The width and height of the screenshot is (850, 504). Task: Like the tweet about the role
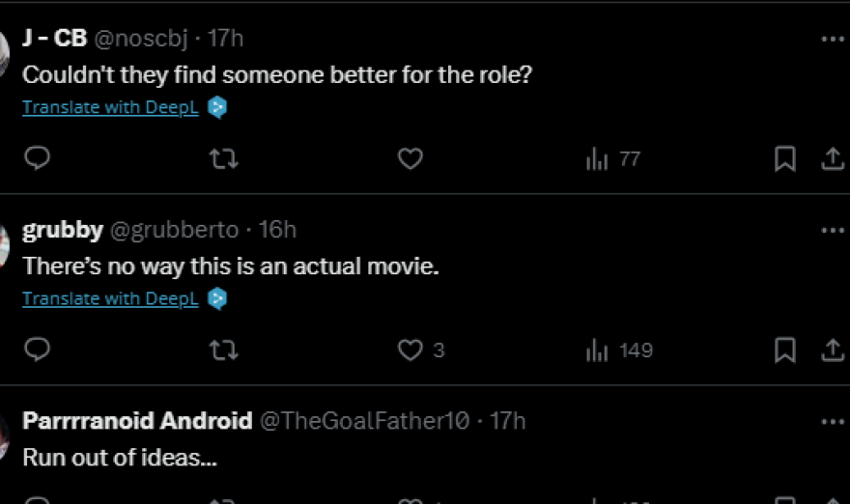pyautogui.click(x=411, y=158)
